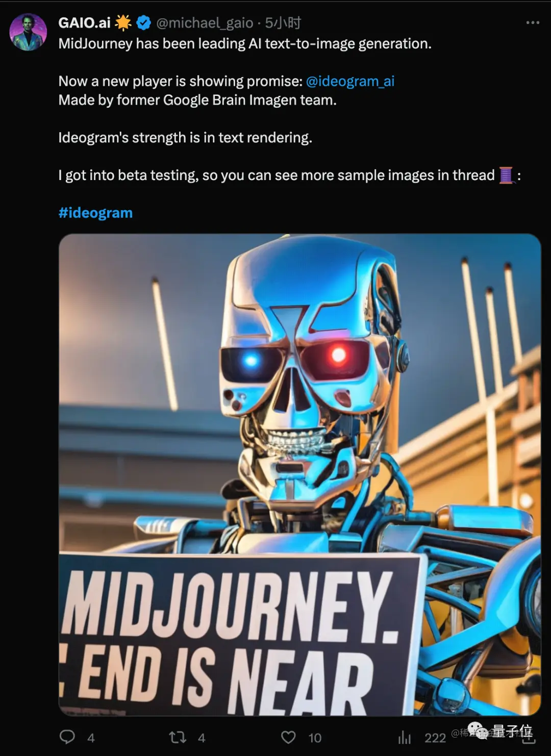Click the MIDJOURNEY END IS NEAR sign
551x756 pixels.
click(x=240, y=636)
